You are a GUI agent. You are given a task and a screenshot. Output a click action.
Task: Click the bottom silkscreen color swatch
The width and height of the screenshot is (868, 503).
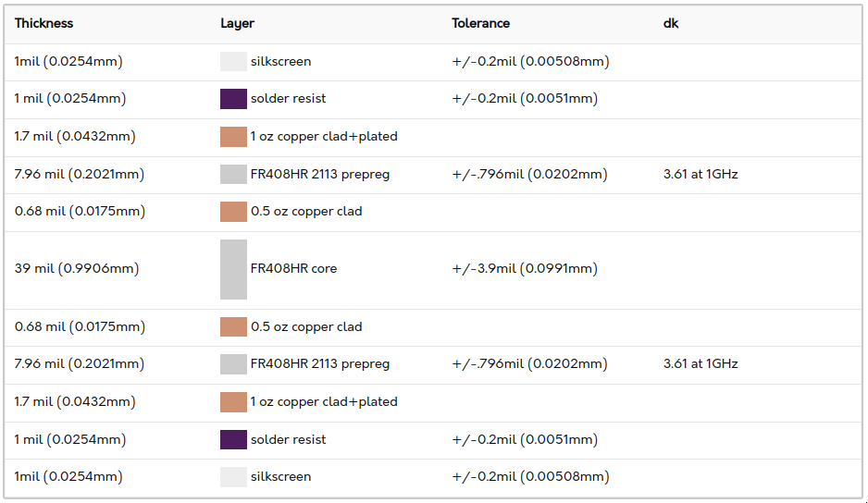point(233,477)
